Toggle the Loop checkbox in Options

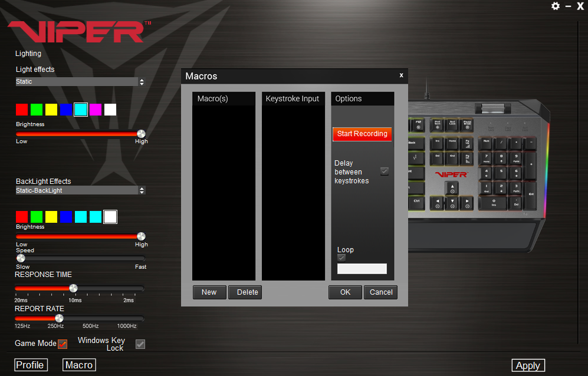pyautogui.click(x=341, y=258)
